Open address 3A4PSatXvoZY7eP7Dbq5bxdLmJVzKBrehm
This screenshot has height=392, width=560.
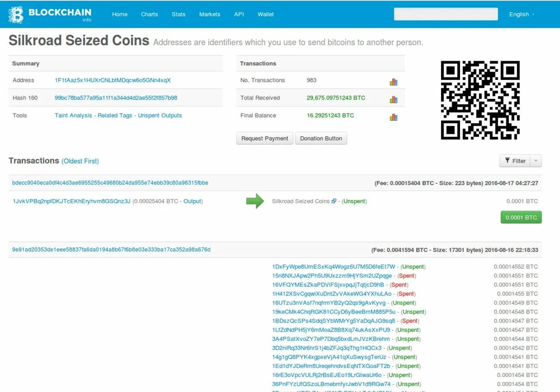tap(331, 339)
